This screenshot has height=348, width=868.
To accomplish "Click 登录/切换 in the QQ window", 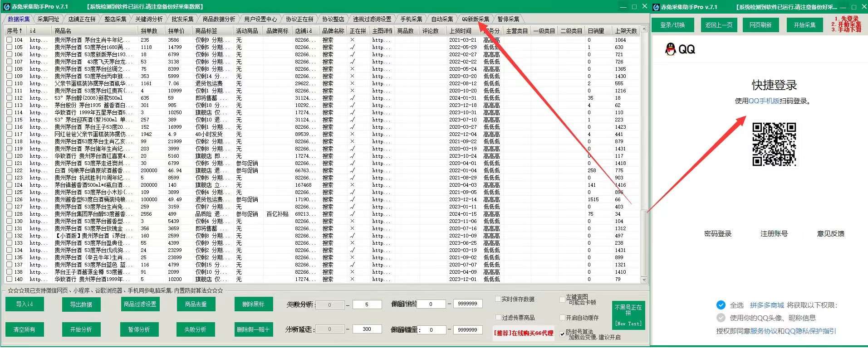I will tap(672, 25).
